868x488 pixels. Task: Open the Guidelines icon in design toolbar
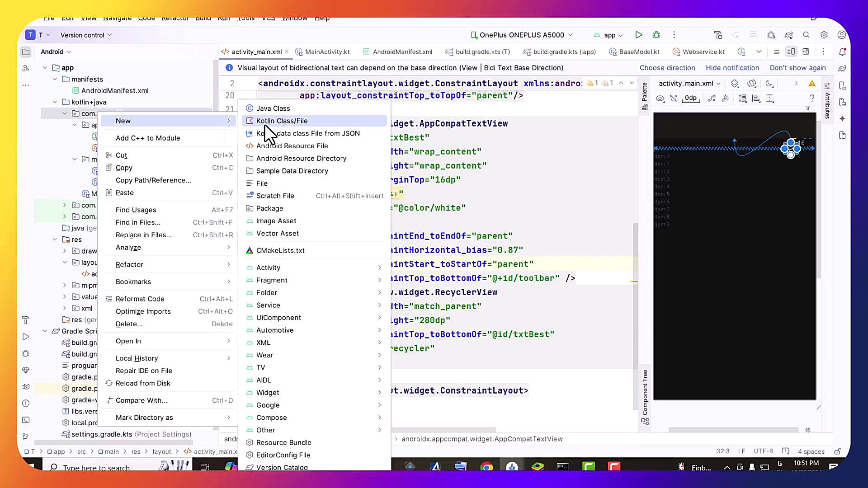pyautogui.click(x=770, y=99)
